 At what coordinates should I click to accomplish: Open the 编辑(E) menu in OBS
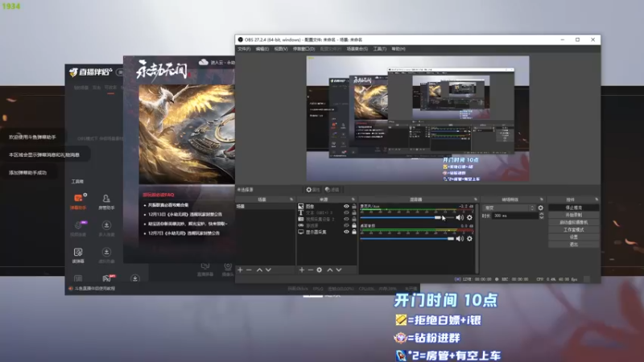click(262, 49)
